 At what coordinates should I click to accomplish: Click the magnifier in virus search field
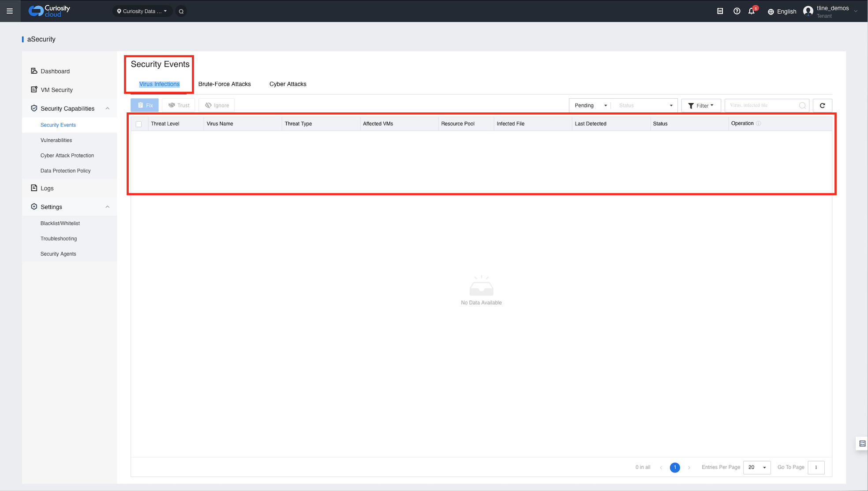pyautogui.click(x=802, y=105)
